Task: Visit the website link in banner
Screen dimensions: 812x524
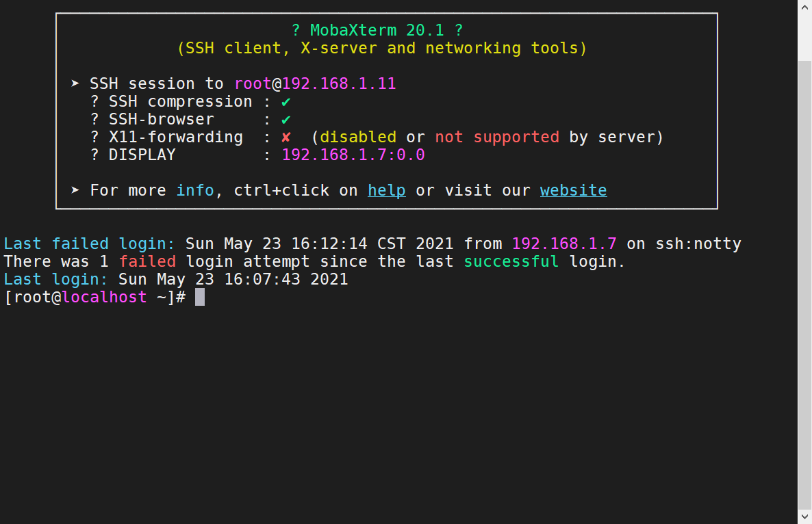Action: [x=573, y=190]
